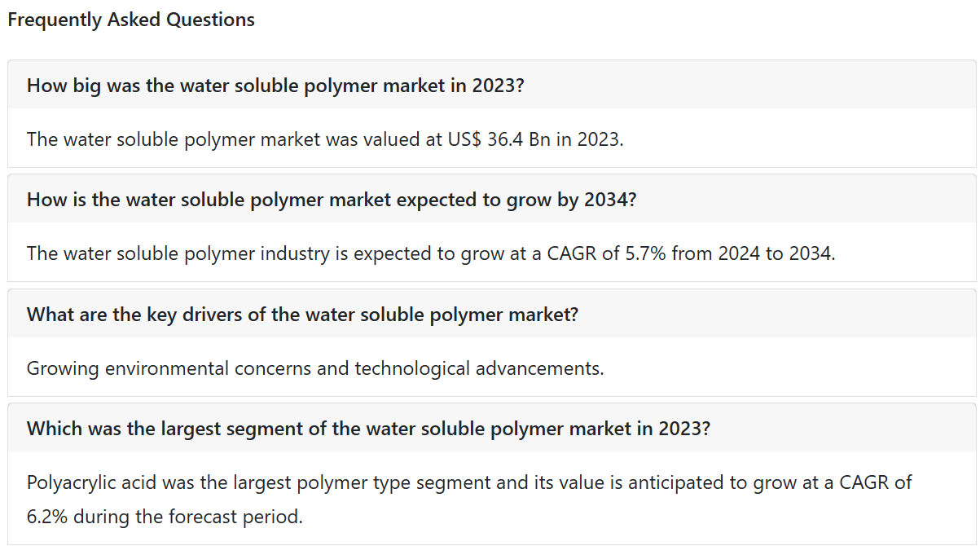Click the '5.7%' figure in the second answer
The height and width of the screenshot is (546, 980).
[x=645, y=253]
